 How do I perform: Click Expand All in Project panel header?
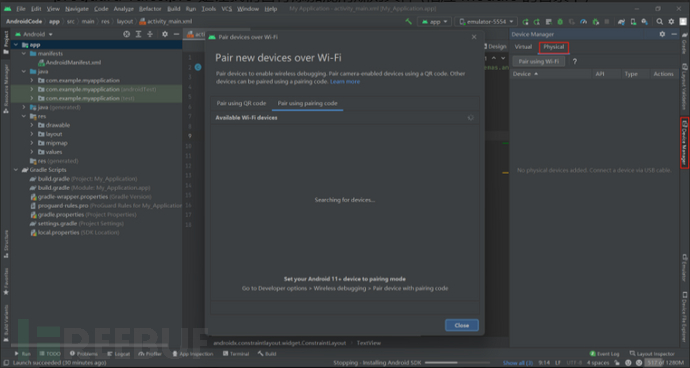click(138, 34)
